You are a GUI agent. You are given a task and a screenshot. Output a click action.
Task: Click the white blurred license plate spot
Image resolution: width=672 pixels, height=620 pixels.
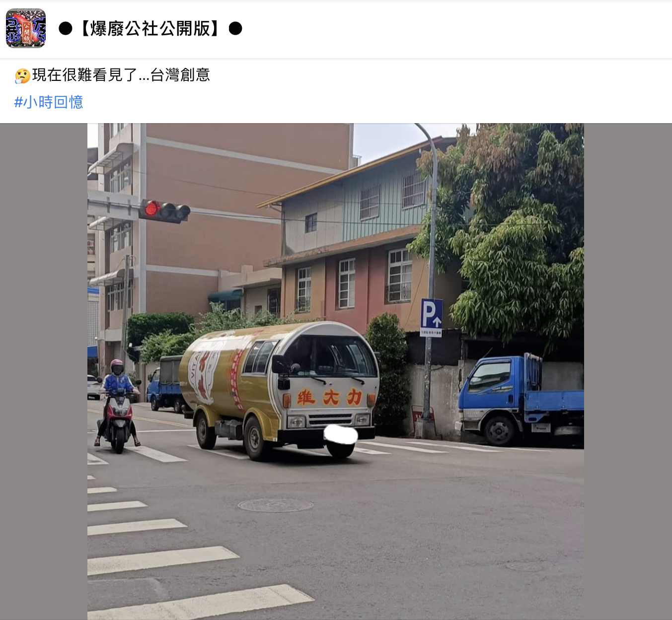pyautogui.click(x=341, y=435)
